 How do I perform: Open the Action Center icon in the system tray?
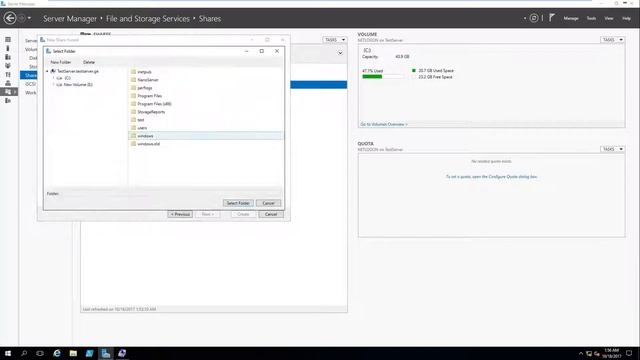tap(629, 353)
